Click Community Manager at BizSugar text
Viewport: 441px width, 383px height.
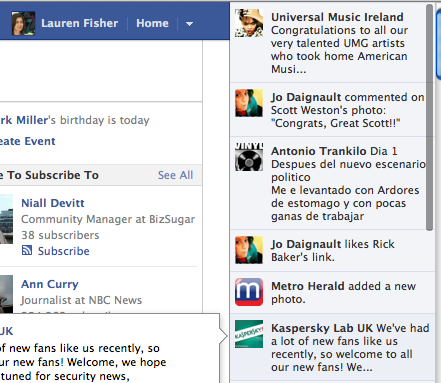click(x=108, y=219)
